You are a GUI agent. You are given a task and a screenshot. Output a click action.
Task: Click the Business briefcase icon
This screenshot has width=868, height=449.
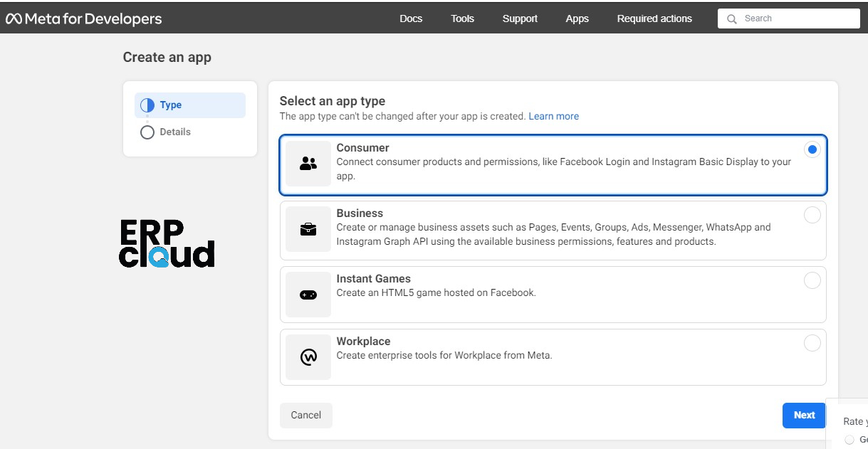[308, 229]
